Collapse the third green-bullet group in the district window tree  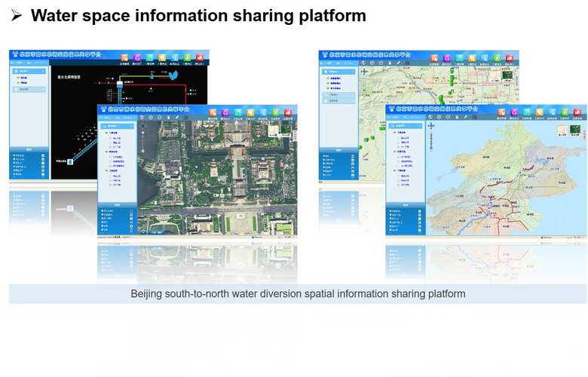pos(394,170)
